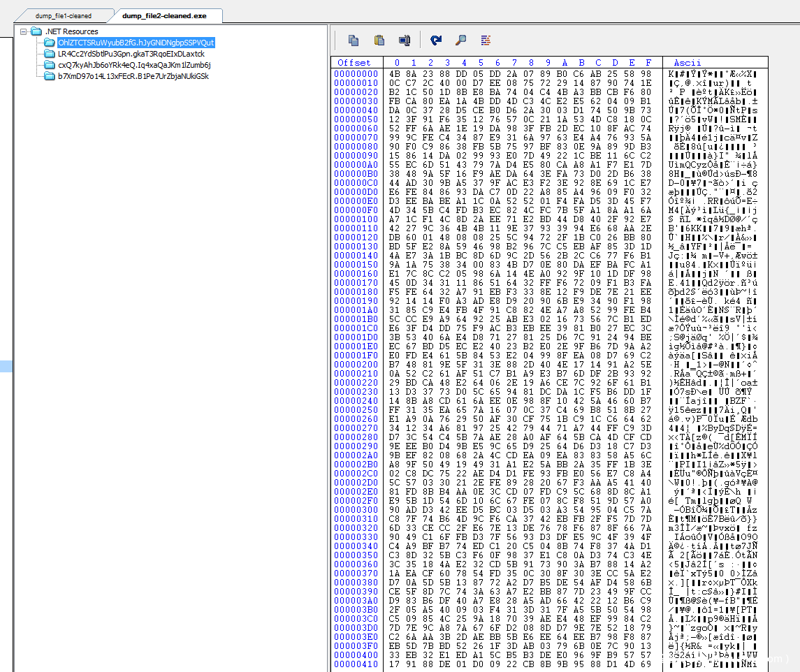Viewport: 800px width, 672px height.
Task: Click the Go To Offset arrow icon
Action: tap(436, 41)
